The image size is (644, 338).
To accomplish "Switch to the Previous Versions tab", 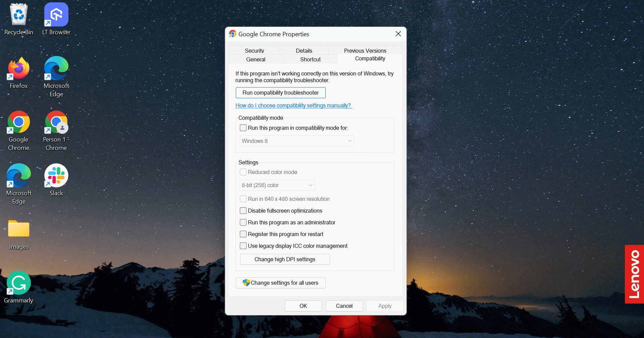I will click(x=365, y=51).
